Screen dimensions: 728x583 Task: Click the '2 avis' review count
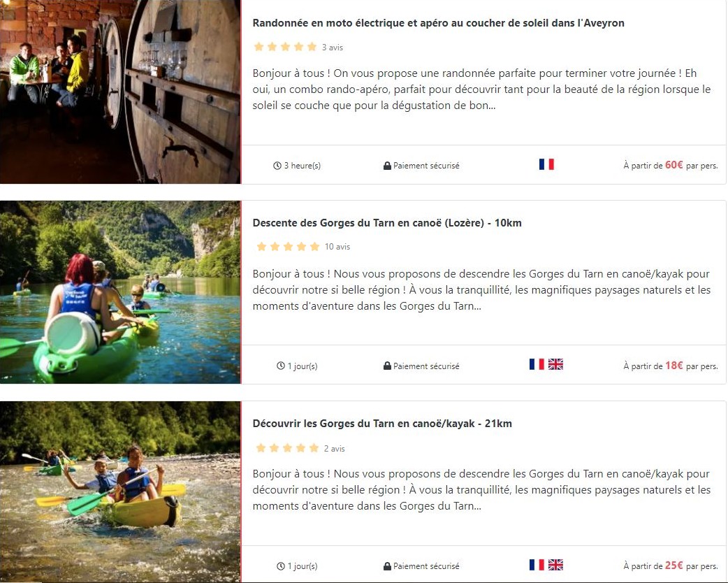coord(335,448)
